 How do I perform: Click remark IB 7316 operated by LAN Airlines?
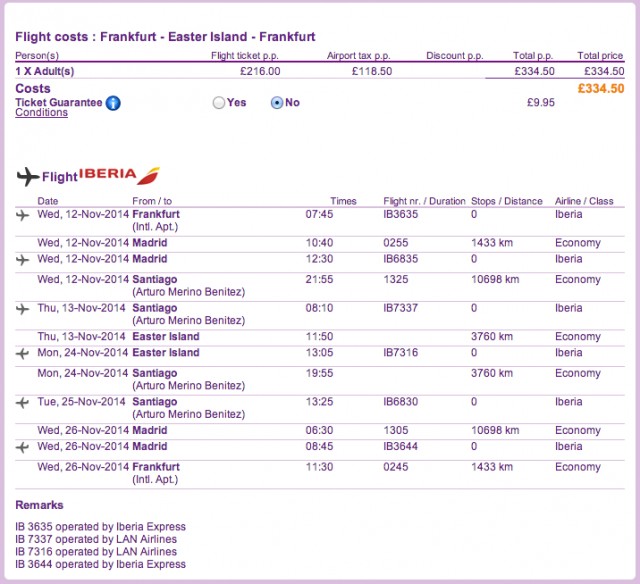point(96,552)
